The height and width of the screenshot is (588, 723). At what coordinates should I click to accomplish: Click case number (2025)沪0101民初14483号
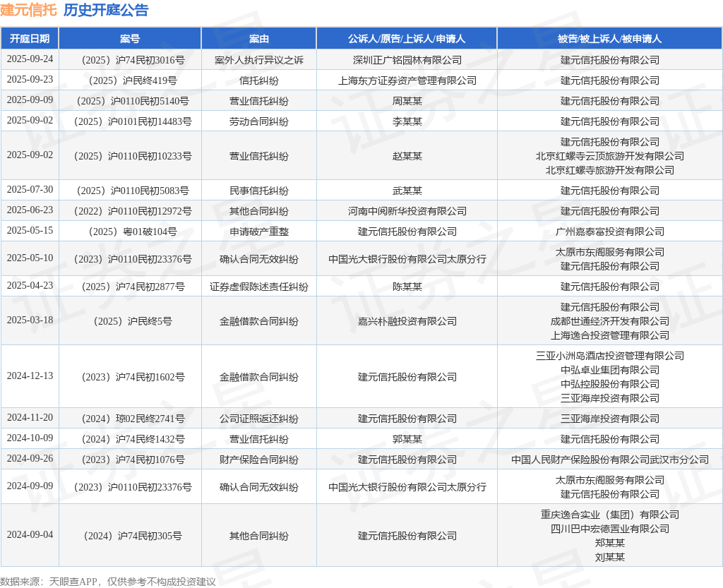point(133,121)
